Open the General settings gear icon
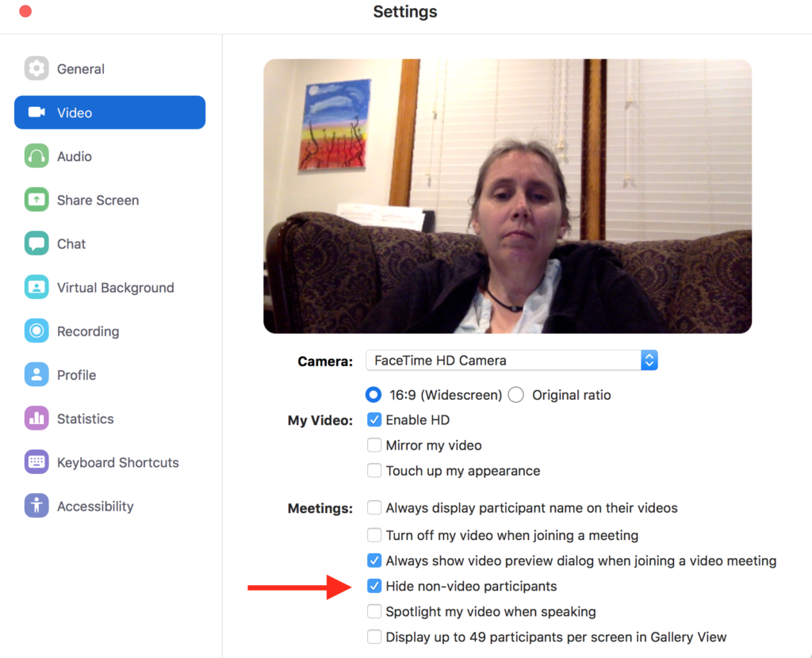The height and width of the screenshot is (658, 812). pyautogui.click(x=36, y=68)
